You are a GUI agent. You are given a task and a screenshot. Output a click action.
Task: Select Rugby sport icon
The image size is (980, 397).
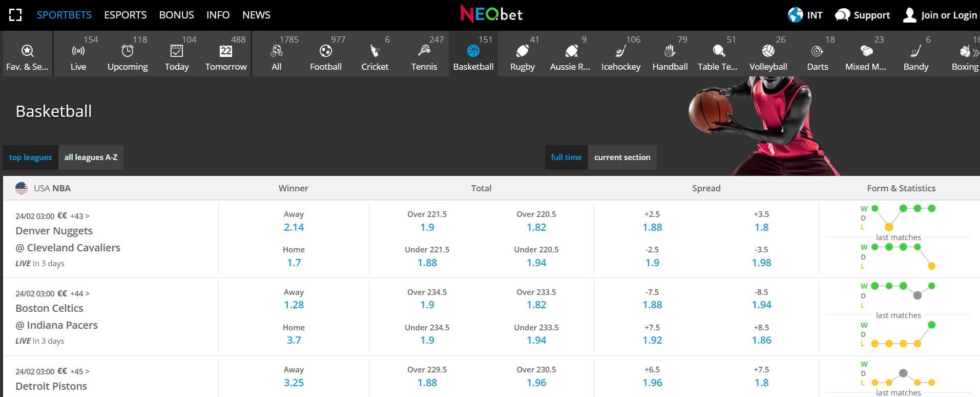tap(523, 51)
